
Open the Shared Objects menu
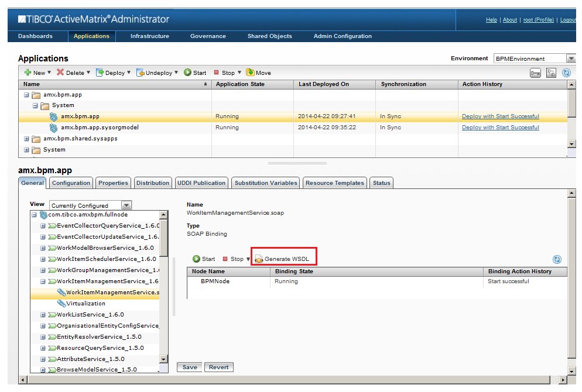pyautogui.click(x=270, y=36)
